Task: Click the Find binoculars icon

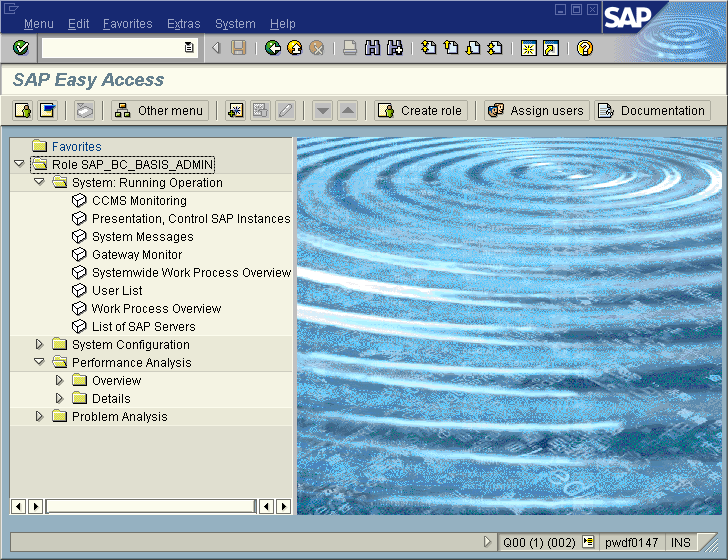Action: [x=372, y=48]
